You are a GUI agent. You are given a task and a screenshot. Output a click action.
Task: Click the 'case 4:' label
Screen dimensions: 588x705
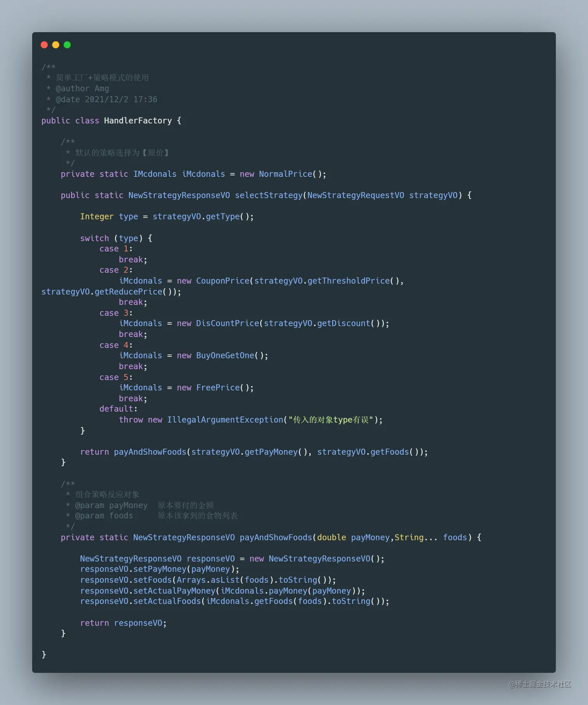(116, 345)
